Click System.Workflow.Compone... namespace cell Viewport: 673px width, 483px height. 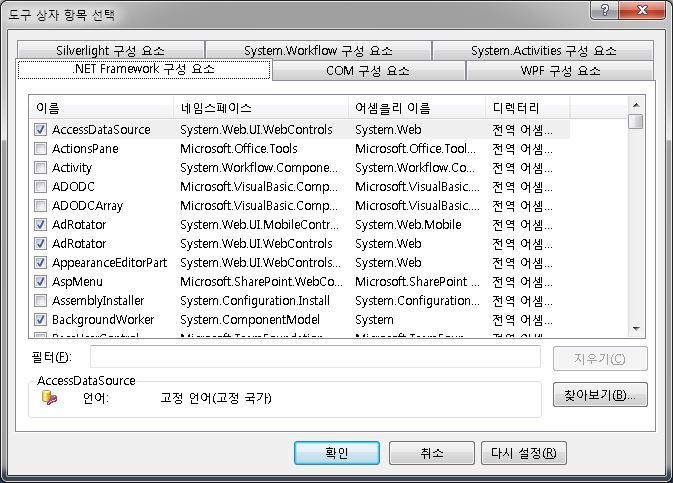[x=259, y=167]
